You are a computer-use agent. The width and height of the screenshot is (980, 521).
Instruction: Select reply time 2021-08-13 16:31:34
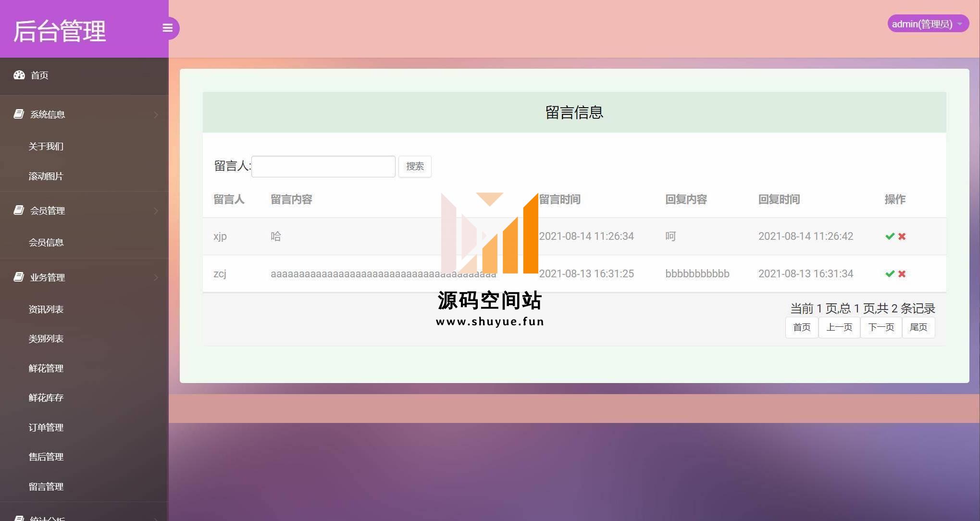806,273
